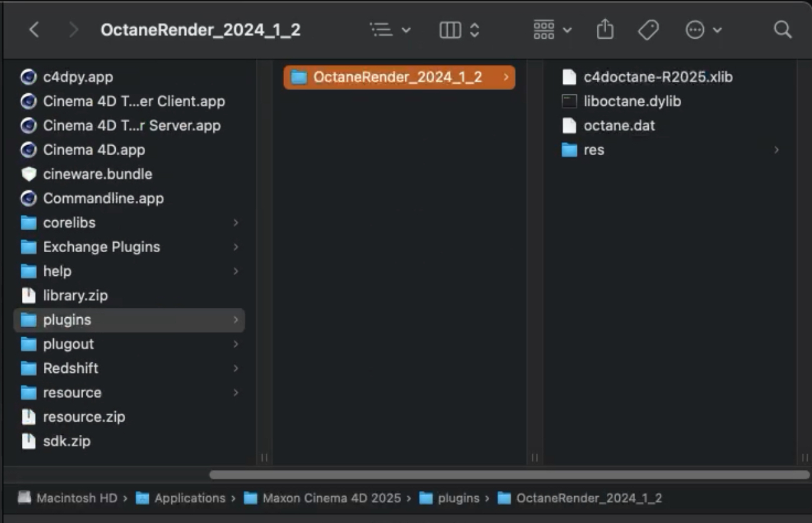Open the list view options dropdown
The width and height of the screenshot is (812, 523).
[x=390, y=29]
